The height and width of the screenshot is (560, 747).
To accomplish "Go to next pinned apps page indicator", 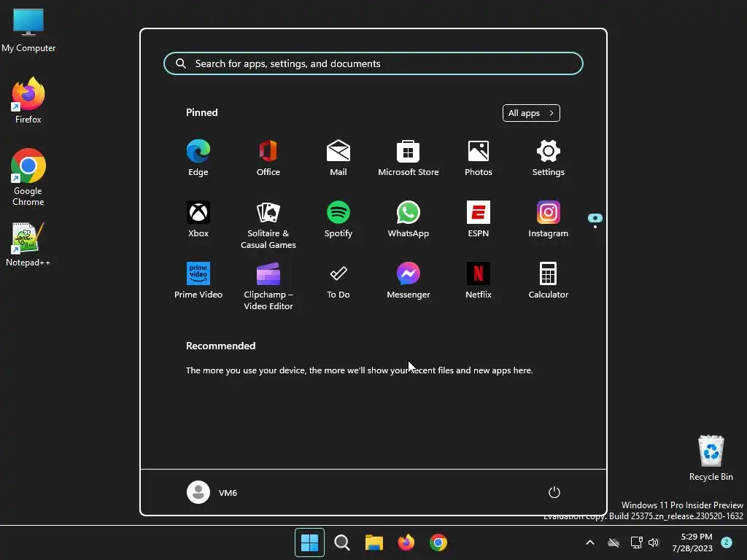I will click(595, 227).
